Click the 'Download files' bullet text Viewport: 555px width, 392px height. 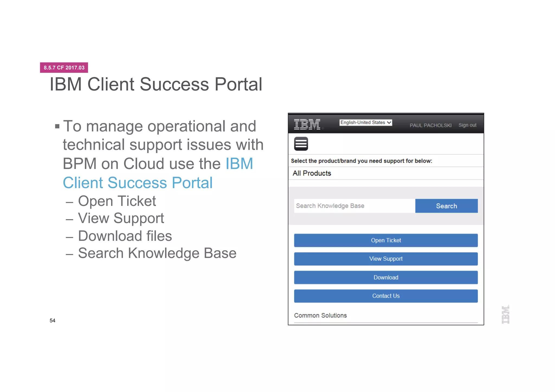[125, 236]
